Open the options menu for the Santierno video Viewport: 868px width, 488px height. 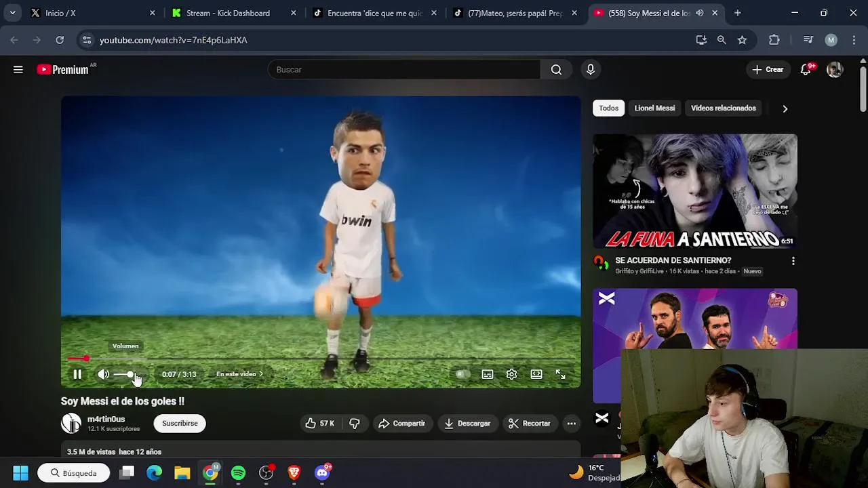[793, 260]
